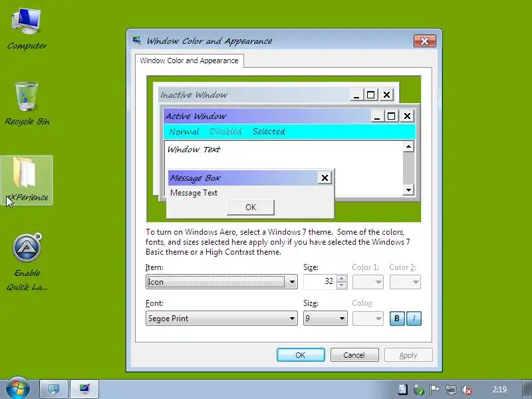Close the Window Color and Appearance dialog
Screen dimensions: 532x399
424,41
